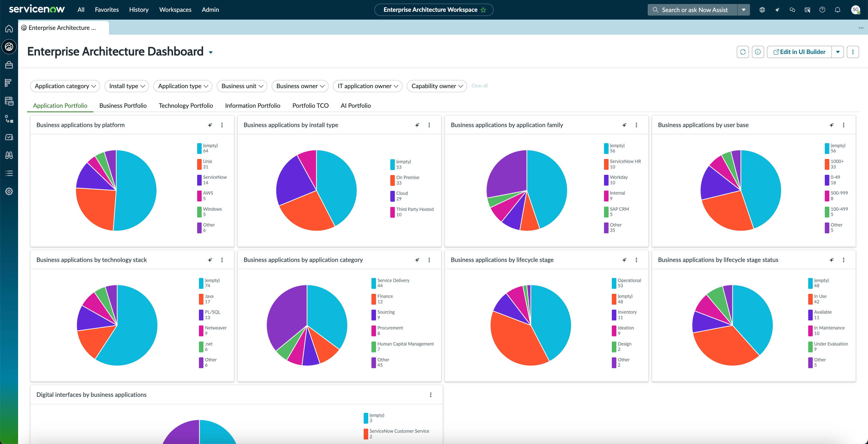Expand the IT application owner filter
The image size is (868, 444).
[368, 86]
